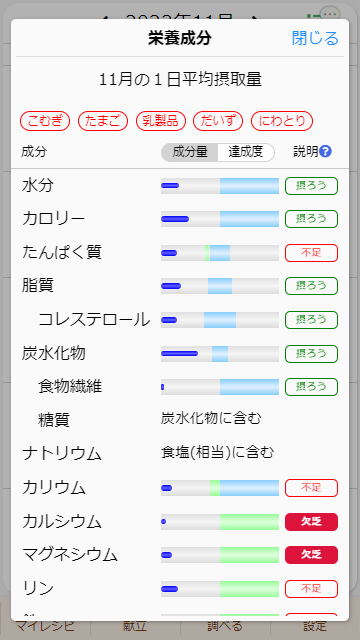
Task: Toggle the にわとり allergen tag
Action: pyautogui.click(x=282, y=121)
